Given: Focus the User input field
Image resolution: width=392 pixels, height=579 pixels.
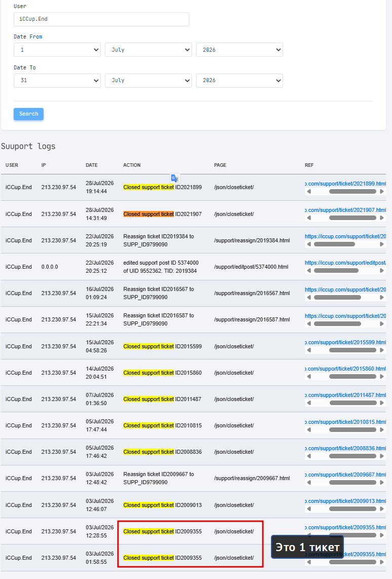Looking at the screenshot, I should [x=101, y=19].
